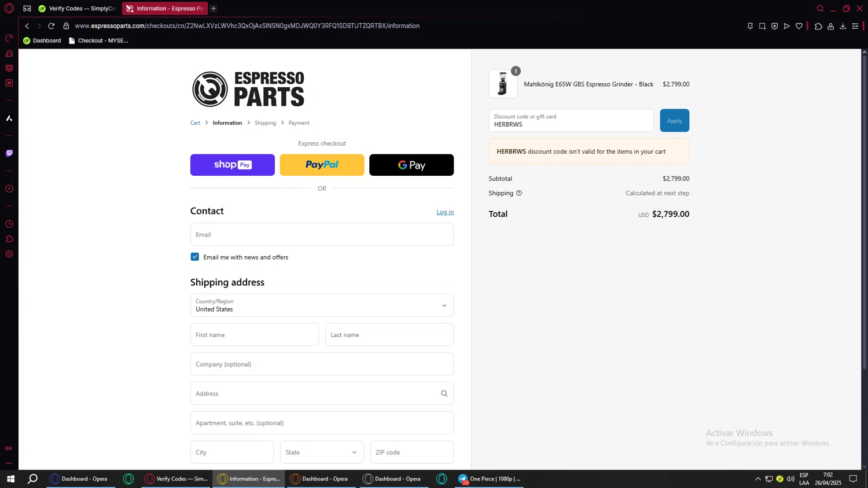This screenshot has width=868, height=488.
Task: Select Information Espresso Parts tab
Action: [x=165, y=9]
